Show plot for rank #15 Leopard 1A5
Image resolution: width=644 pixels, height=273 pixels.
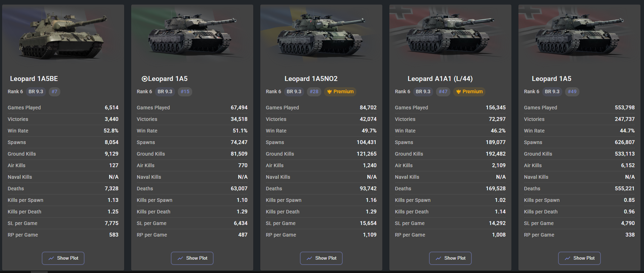192,258
